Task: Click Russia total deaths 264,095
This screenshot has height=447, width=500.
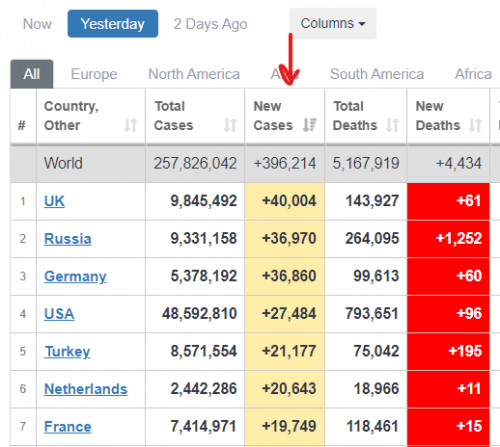Action: tap(372, 239)
